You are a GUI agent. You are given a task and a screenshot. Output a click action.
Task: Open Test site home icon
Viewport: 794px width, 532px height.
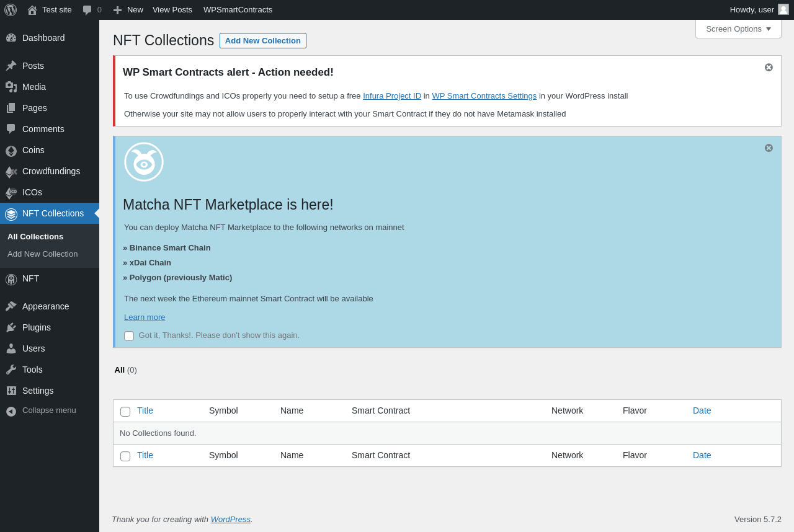tap(32, 10)
